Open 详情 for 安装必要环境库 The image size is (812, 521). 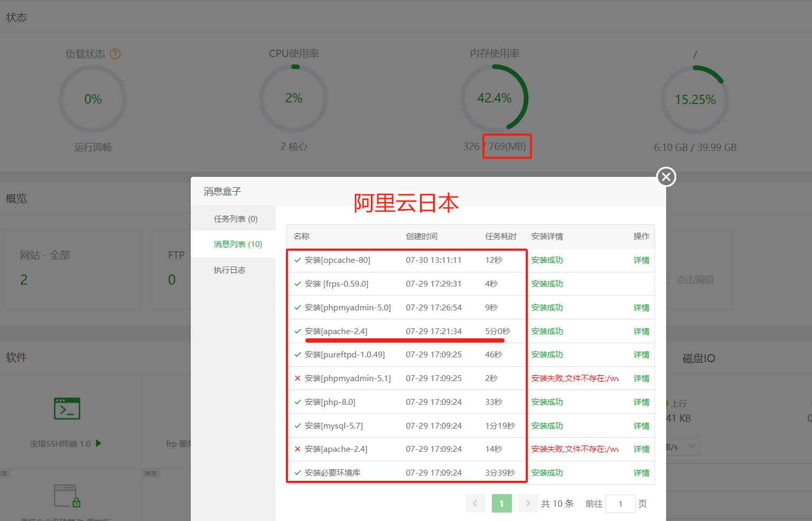pyautogui.click(x=641, y=473)
